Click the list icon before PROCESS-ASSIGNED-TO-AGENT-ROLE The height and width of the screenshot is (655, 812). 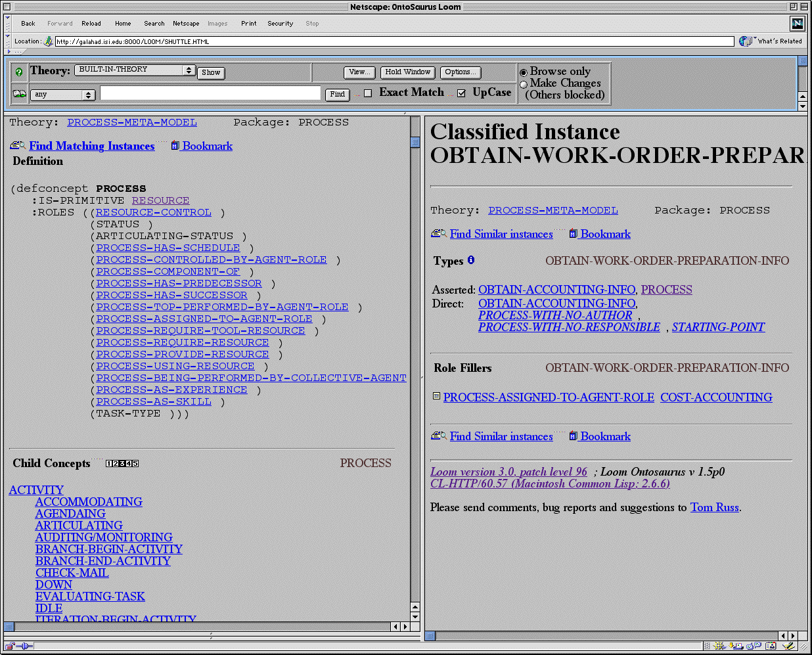(436, 396)
